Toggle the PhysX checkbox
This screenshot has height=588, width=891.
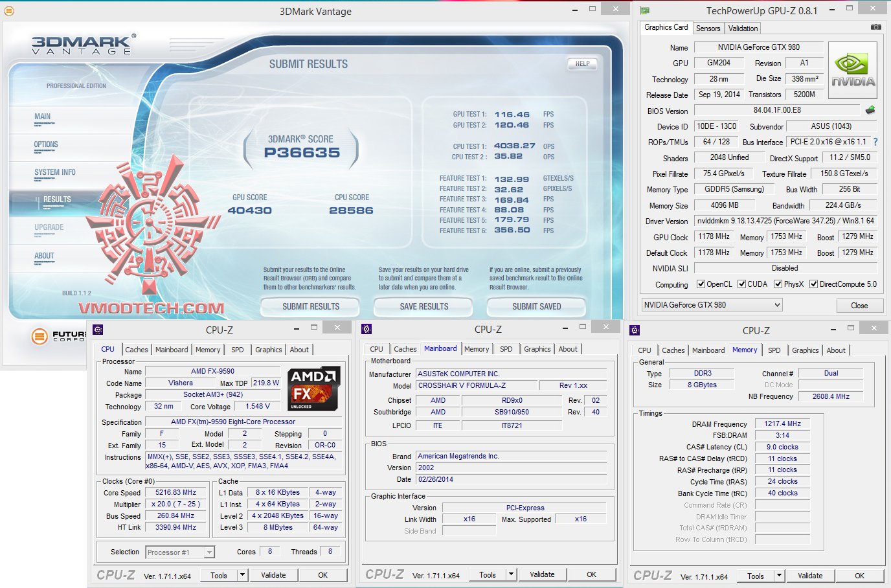tap(778, 284)
